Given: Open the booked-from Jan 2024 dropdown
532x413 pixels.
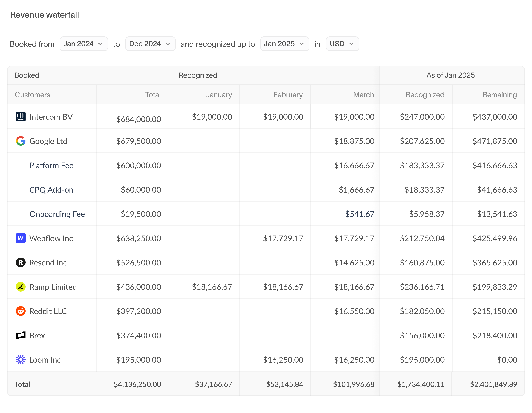Looking at the screenshot, I should tap(84, 44).
